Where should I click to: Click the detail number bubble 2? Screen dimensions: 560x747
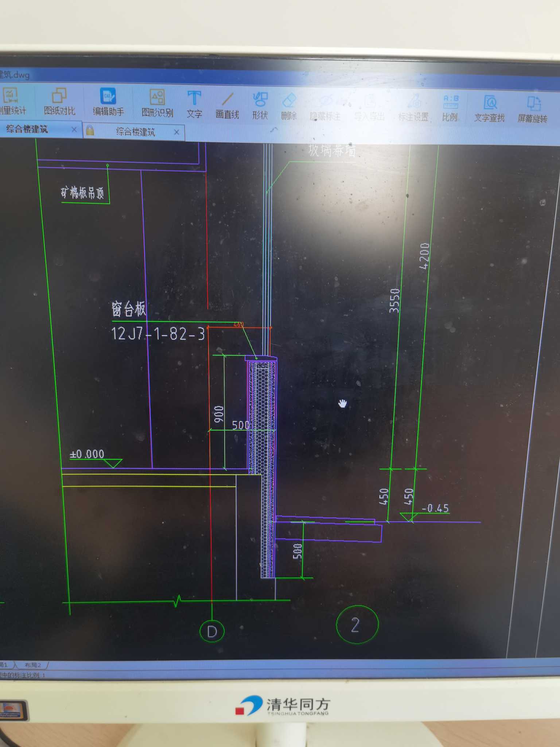coord(357,624)
